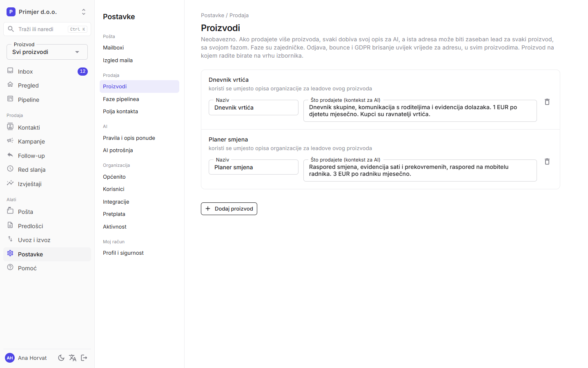Click the Pošta folder icon
588x368 pixels.
click(10, 211)
